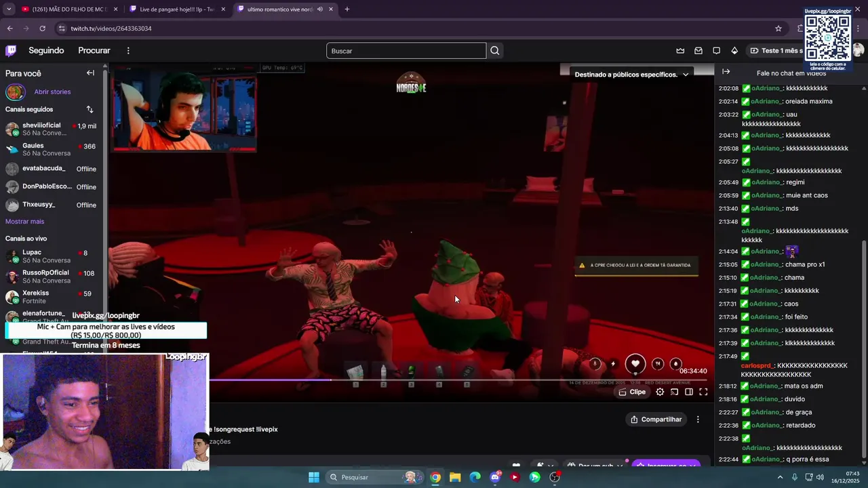Open Xerekiss Fortnite channel
Image resolution: width=868 pixels, height=488 pixels.
click(x=51, y=297)
